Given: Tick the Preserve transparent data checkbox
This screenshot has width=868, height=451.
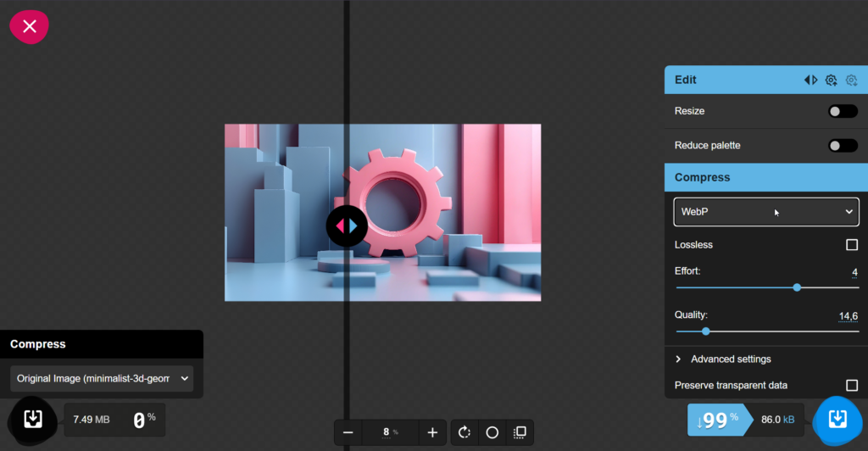Looking at the screenshot, I should 852,386.
